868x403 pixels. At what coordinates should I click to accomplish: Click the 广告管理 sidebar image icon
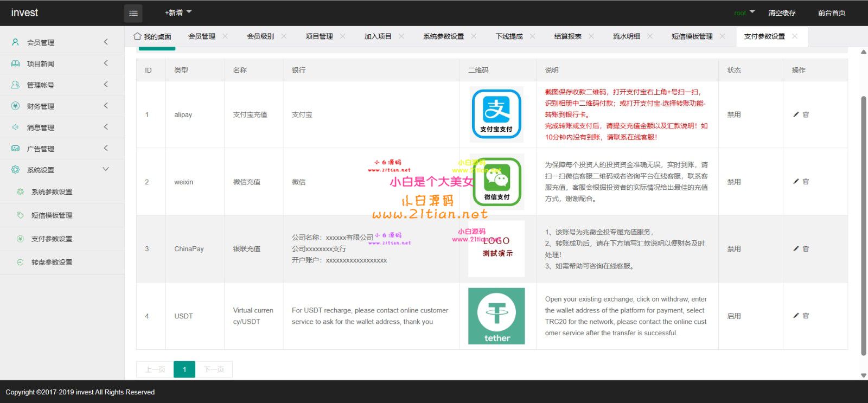(x=15, y=148)
